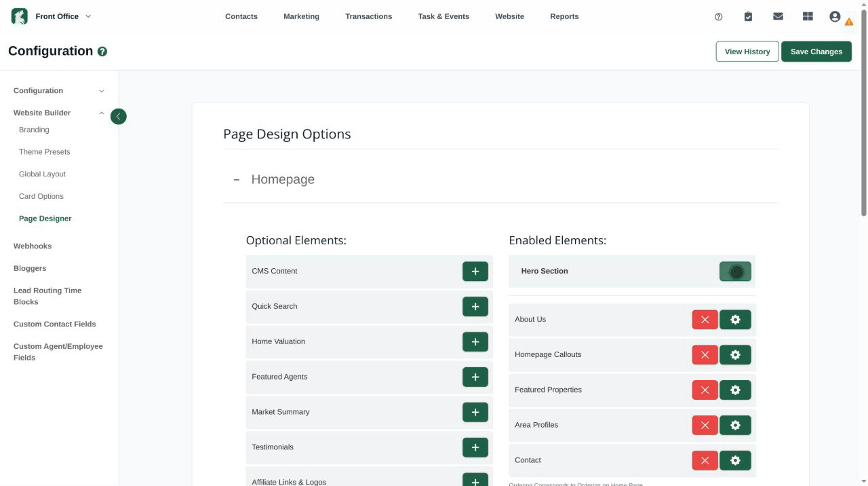Open Contact element settings gear
Viewport: 868px width, 486px height.
(735, 460)
